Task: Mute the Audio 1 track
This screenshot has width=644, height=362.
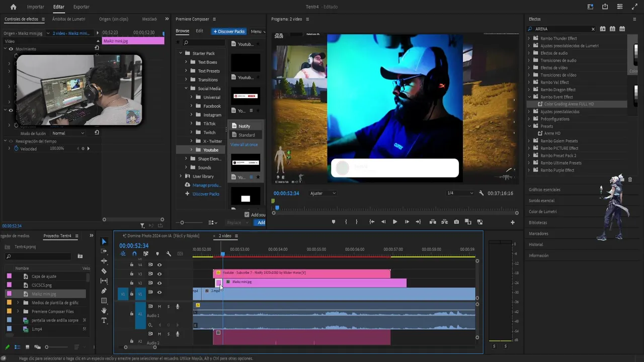Action: click(x=159, y=306)
